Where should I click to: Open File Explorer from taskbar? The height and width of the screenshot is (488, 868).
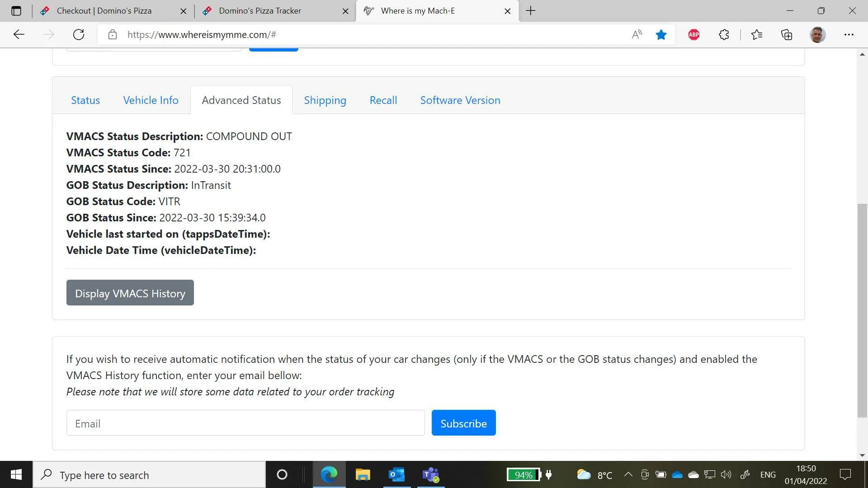click(363, 474)
